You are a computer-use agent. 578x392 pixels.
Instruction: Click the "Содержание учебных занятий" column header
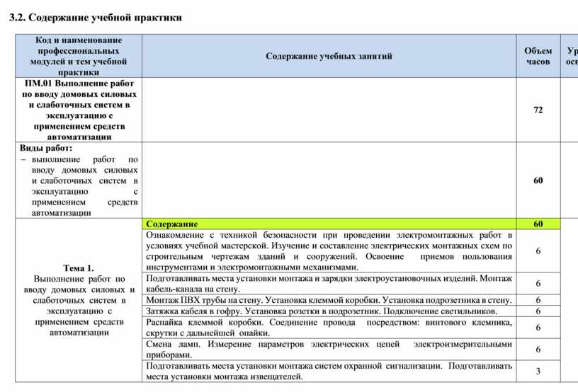pos(329,56)
